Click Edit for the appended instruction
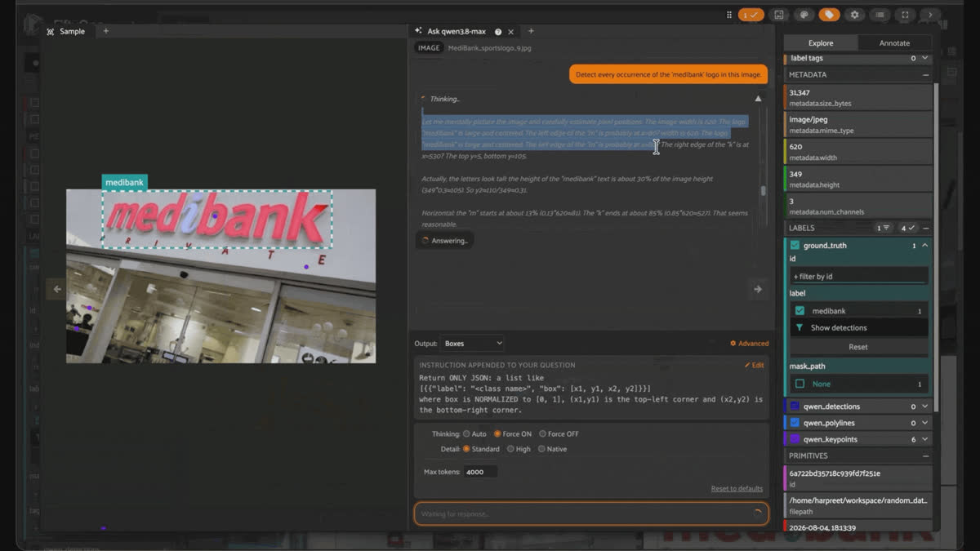The width and height of the screenshot is (980, 551). [x=755, y=365]
